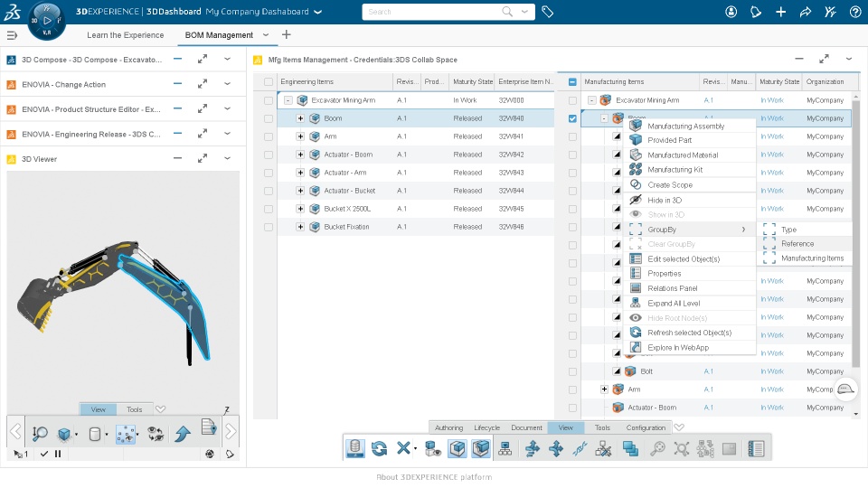Open the notifications icon in top bar
This screenshot has width=868, height=488.
(756, 12)
